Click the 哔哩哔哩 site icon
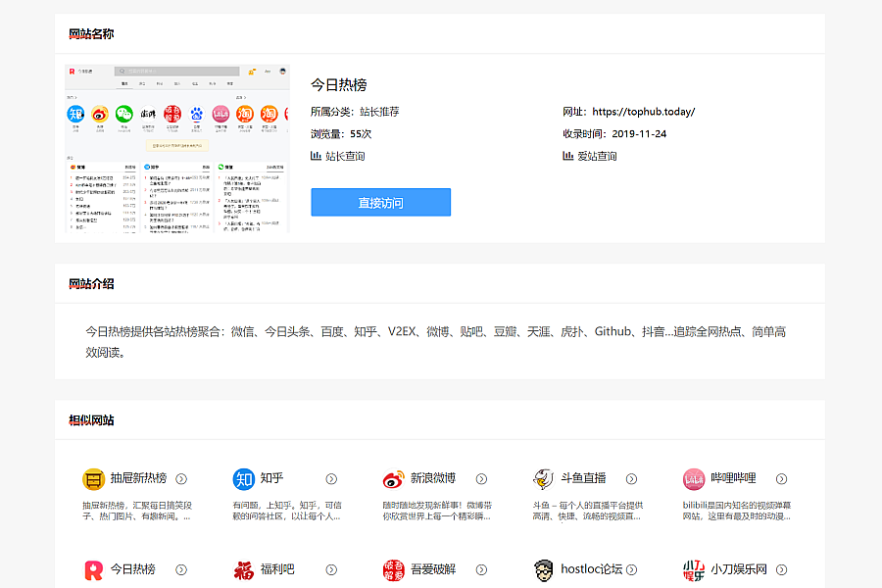This screenshot has height=588, width=882. click(x=694, y=479)
